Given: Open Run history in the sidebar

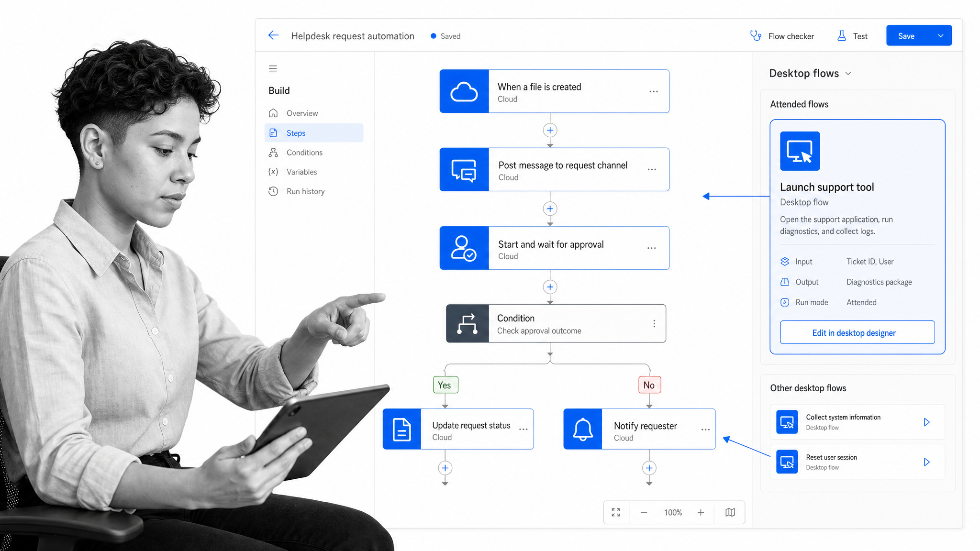Looking at the screenshot, I should (313, 191).
